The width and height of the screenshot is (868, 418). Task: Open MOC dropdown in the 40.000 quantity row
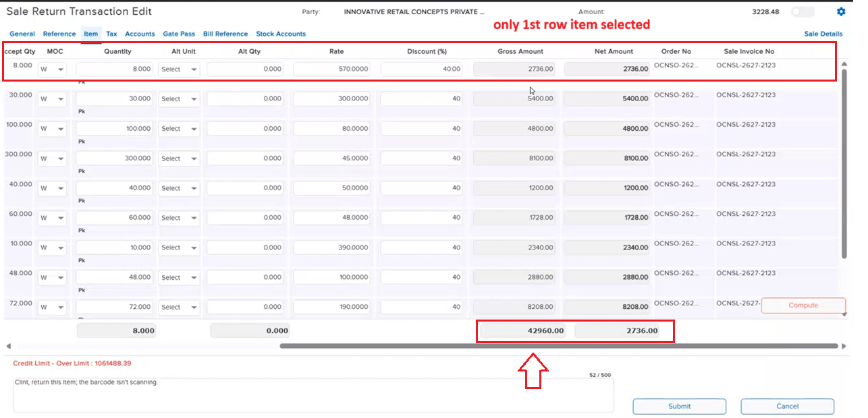pos(52,188)
